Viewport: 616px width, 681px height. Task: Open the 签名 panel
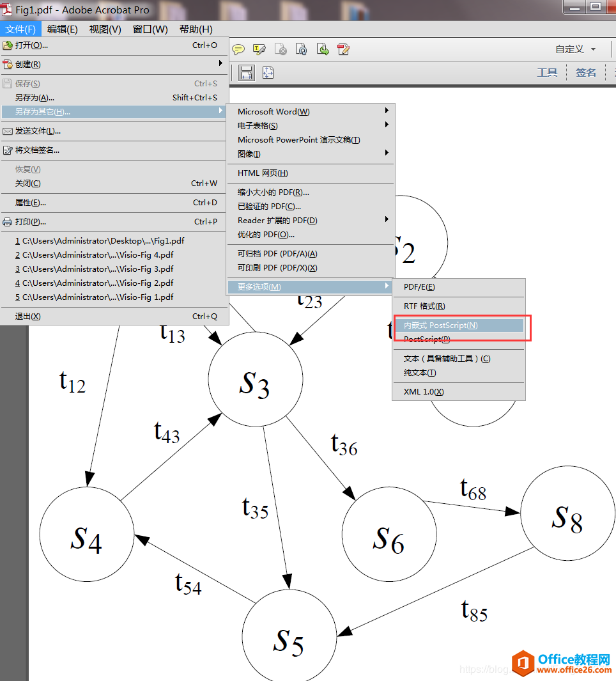pyautogui.click(x=585, y=72)
